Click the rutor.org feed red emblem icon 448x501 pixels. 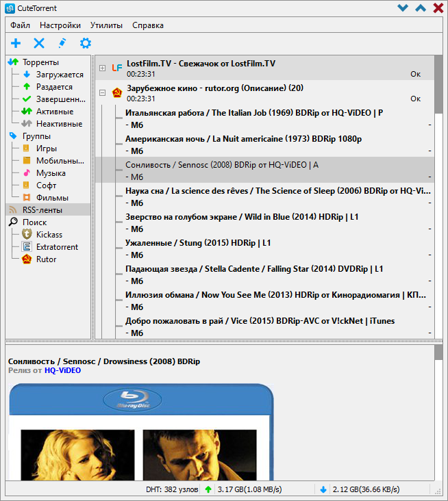pos(117,92)
